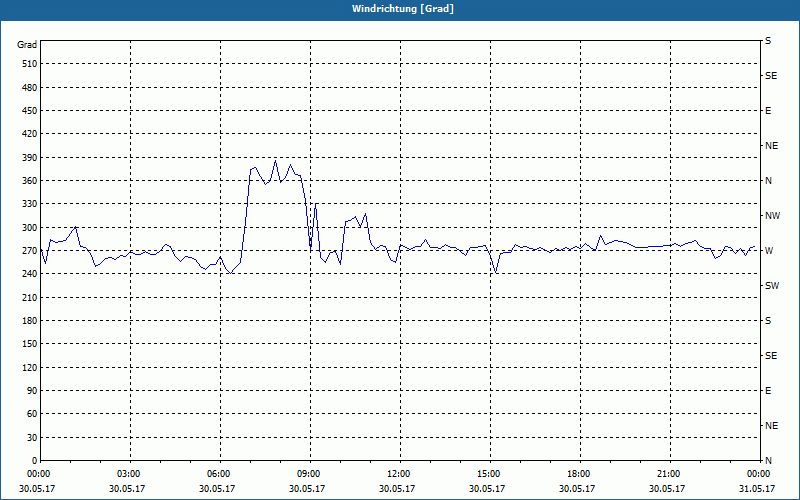Select the 12:00 time axis label

399,474
